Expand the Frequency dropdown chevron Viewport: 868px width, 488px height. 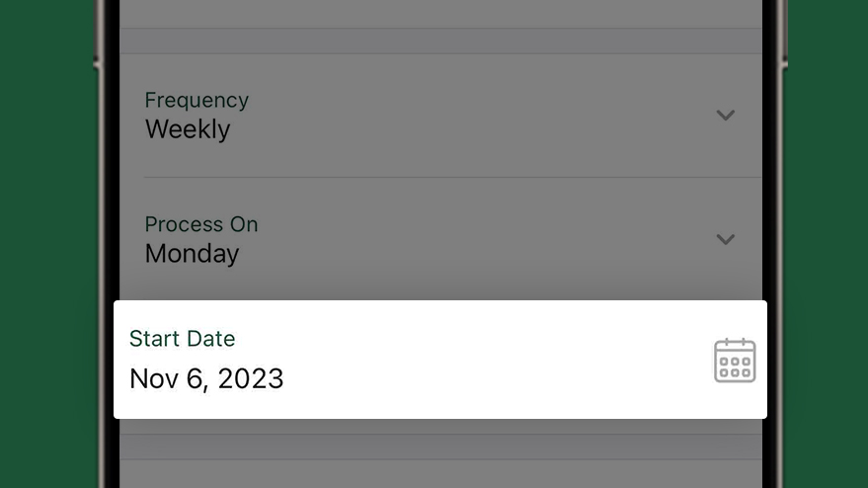725,116
